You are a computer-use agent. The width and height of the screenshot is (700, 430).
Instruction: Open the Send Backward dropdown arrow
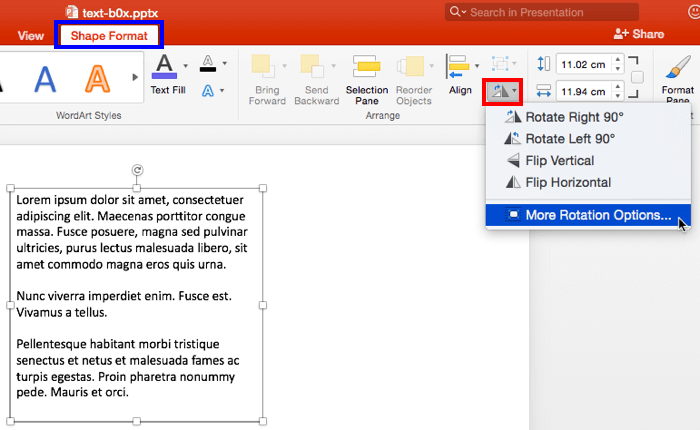coord(333,66)
